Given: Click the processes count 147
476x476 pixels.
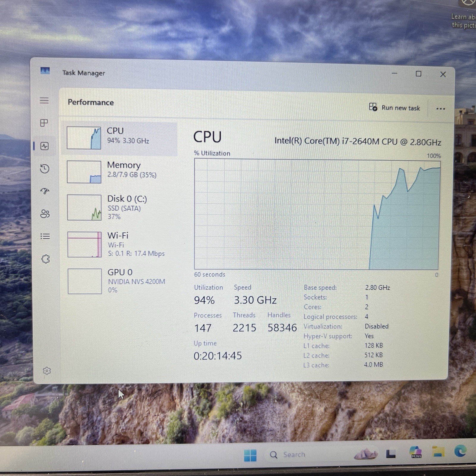Looking at the screenshot, I should (x=203, y=328).
